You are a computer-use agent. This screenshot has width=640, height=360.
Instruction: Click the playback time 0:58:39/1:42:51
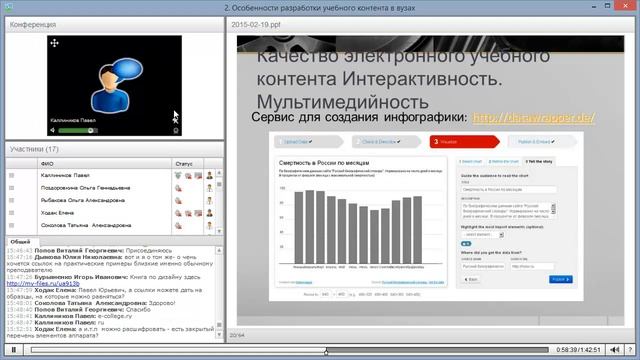tap(578, 350)
